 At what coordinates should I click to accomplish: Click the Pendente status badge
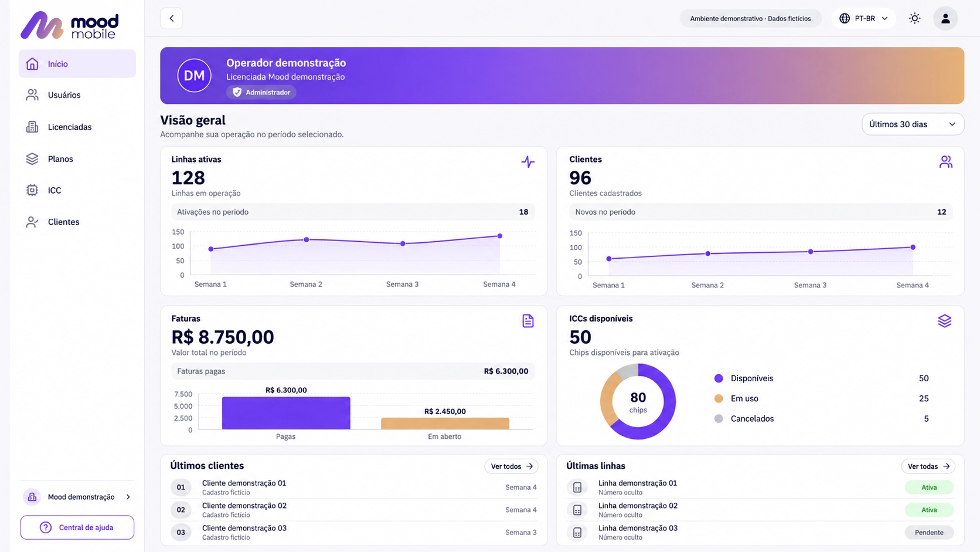[929, 532]
